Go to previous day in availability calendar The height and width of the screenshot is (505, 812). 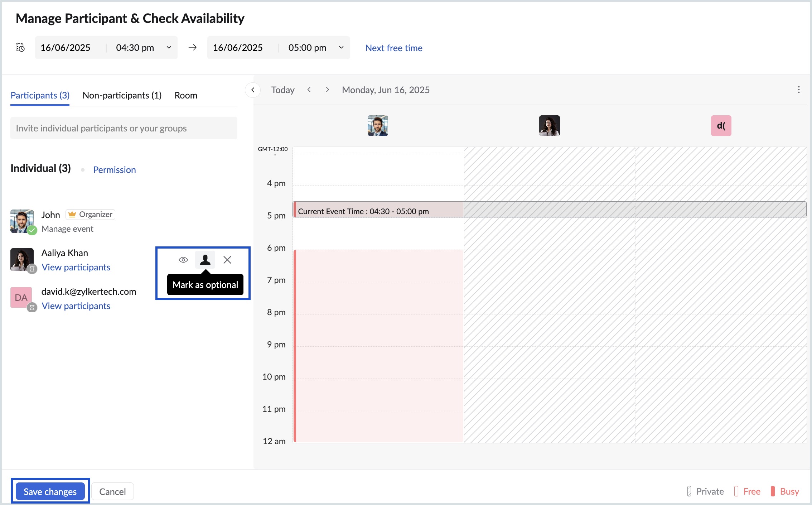click(x=309, y=90)
